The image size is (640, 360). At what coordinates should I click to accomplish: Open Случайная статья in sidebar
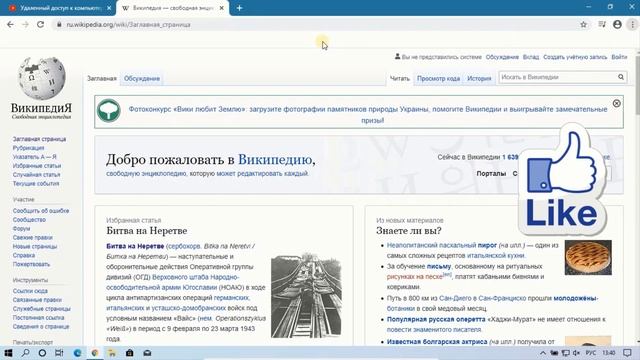pyautogui.click(x=36, y=175)
